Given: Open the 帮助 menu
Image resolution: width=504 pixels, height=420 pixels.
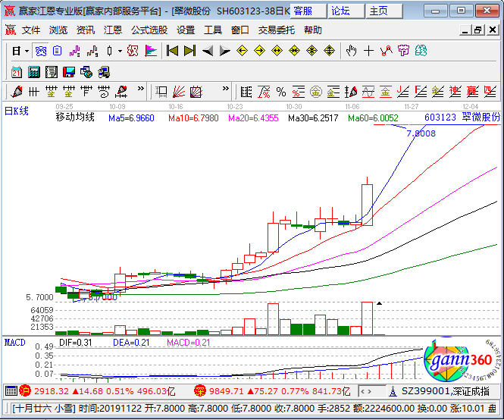Looking at the screenshot, I should (313, 30).
